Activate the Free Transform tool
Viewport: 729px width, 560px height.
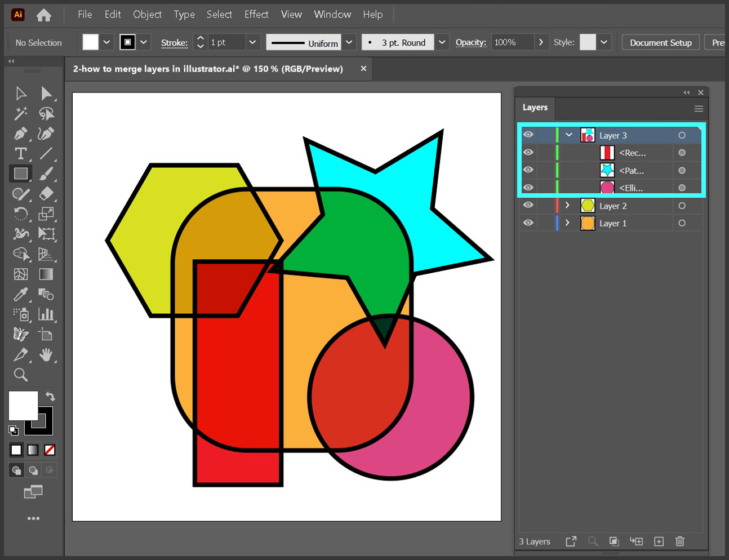46,234
